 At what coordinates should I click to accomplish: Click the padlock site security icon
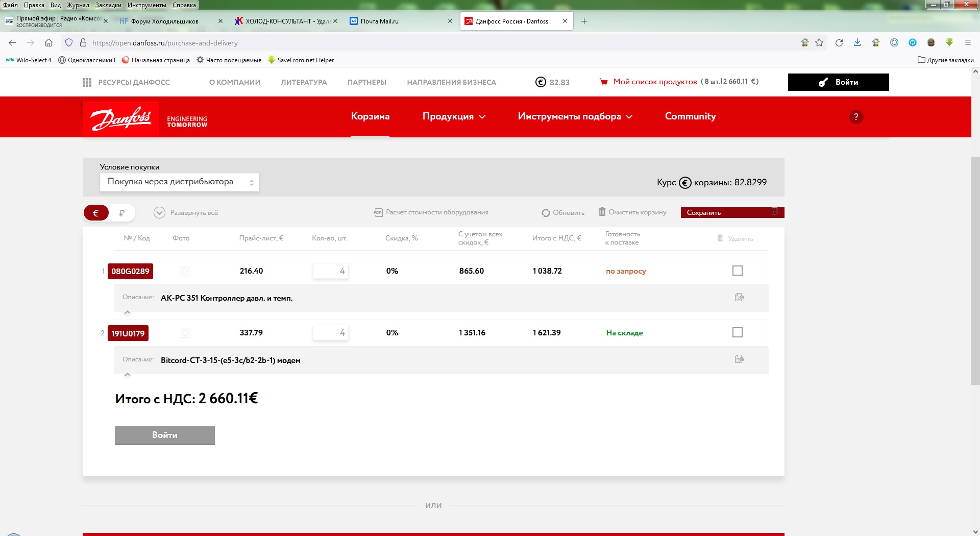coord(83,43)
